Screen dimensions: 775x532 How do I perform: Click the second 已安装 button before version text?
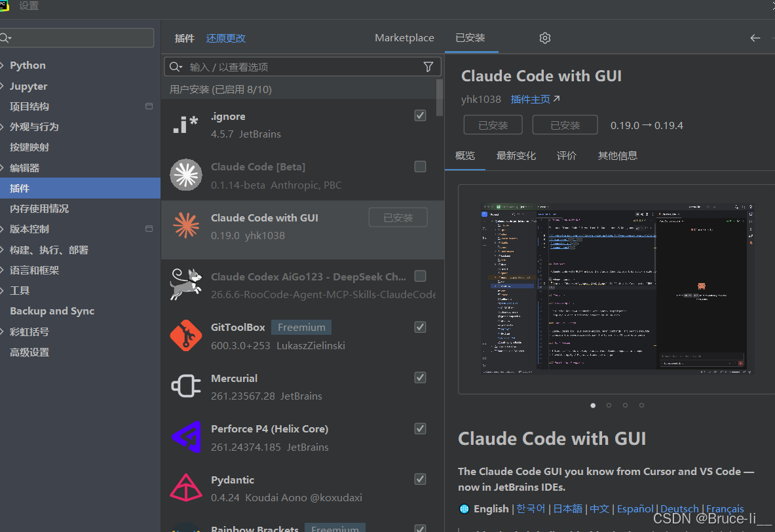pos(565,125)
